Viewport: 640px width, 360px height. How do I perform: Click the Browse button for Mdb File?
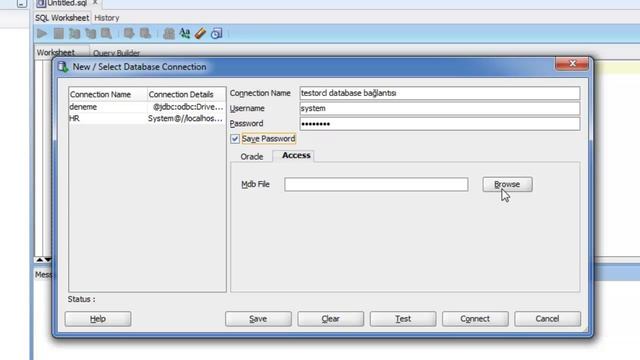click(507, 184)
